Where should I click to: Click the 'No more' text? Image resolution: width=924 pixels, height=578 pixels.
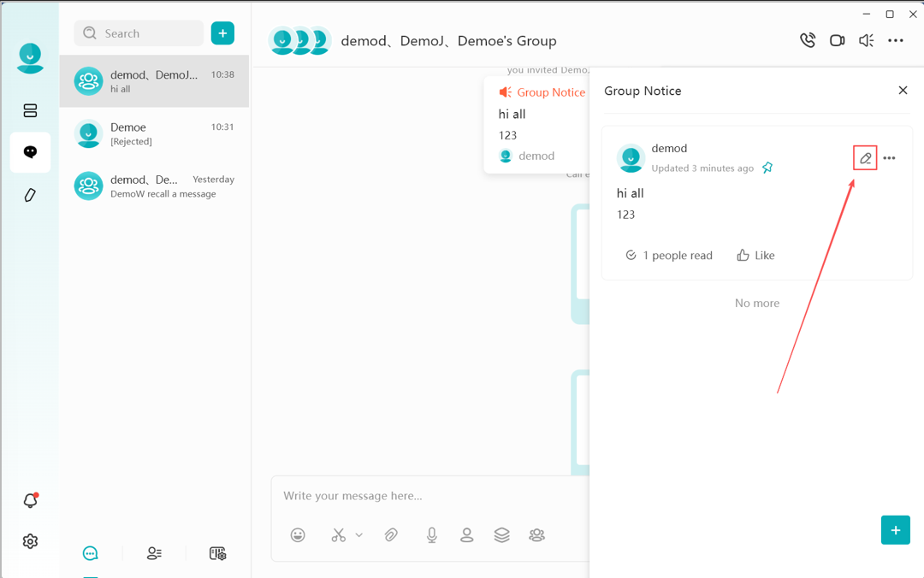point(756,303)
